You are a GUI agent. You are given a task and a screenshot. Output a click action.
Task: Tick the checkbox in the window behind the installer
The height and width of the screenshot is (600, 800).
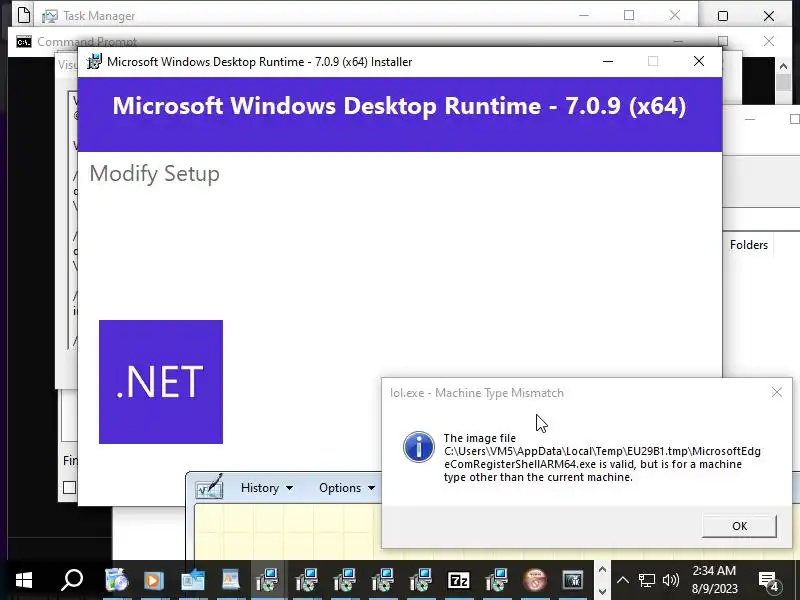click(69, 488)
